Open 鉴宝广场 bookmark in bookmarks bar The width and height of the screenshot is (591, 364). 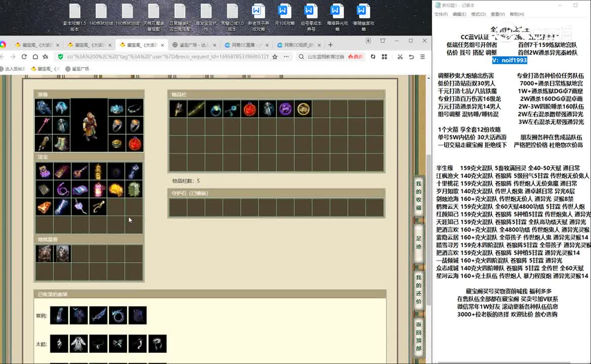pyautogui.click(x=77, y=69)
